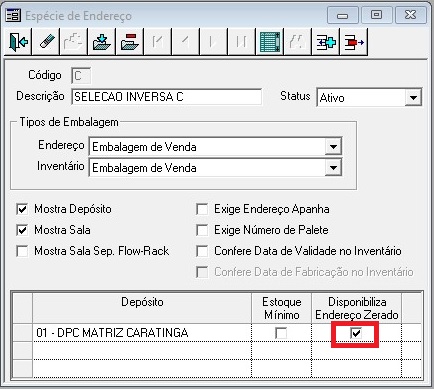Image resolution: width=434 pixels, height=389 pixels.
Task: Go to previous record navigation icon
Action: 186,42
